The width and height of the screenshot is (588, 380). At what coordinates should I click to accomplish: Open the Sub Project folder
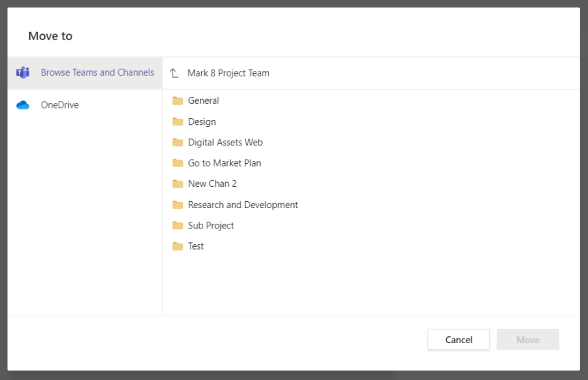211,225
